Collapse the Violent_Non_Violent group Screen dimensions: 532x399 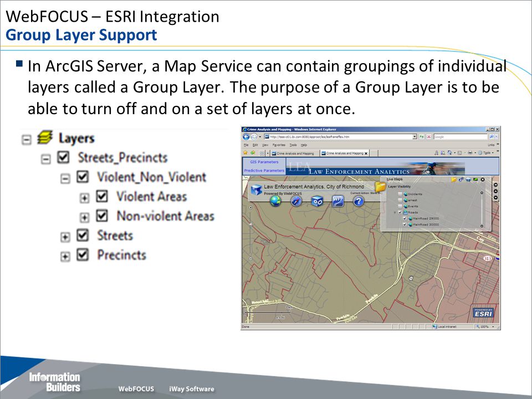65,179
